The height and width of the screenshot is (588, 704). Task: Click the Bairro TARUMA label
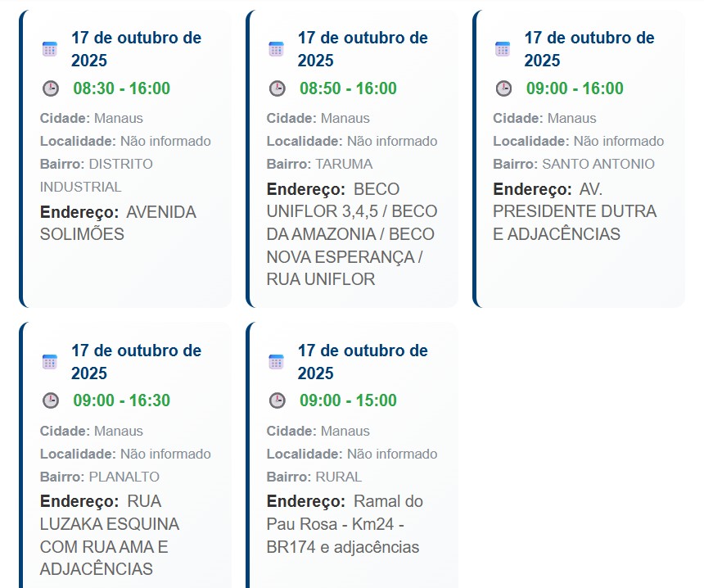[x=319, y=164]
